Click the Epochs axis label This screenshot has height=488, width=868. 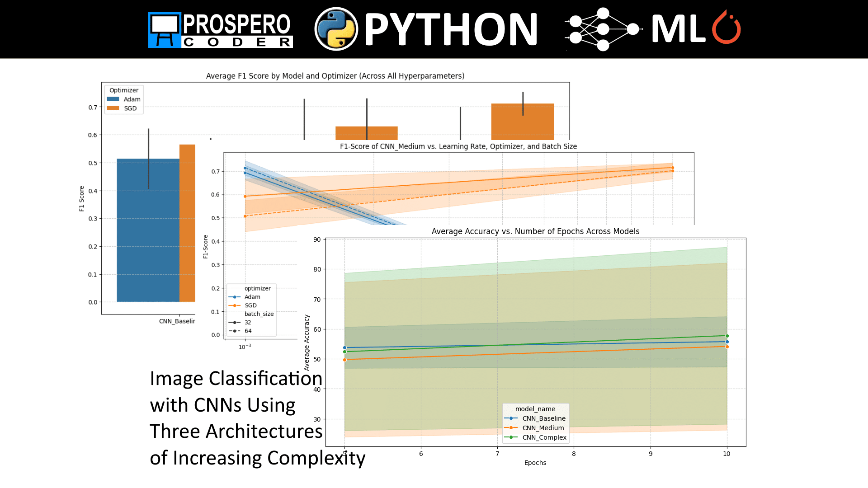pyautogui.click(x=535, y=463)
